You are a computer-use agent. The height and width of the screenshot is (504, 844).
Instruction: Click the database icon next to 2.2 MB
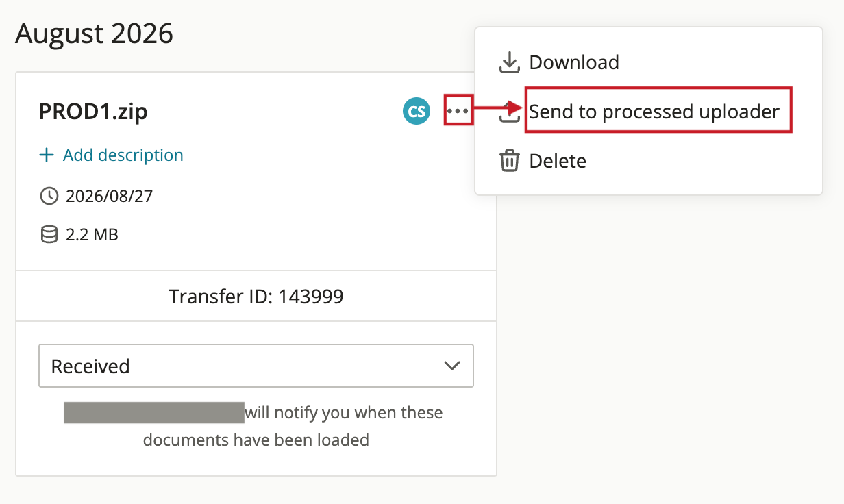tap(49, 235)
